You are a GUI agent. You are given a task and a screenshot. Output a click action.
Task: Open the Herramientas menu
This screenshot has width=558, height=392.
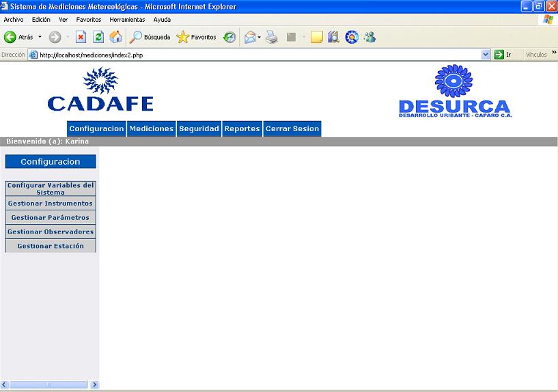point(127,20)
